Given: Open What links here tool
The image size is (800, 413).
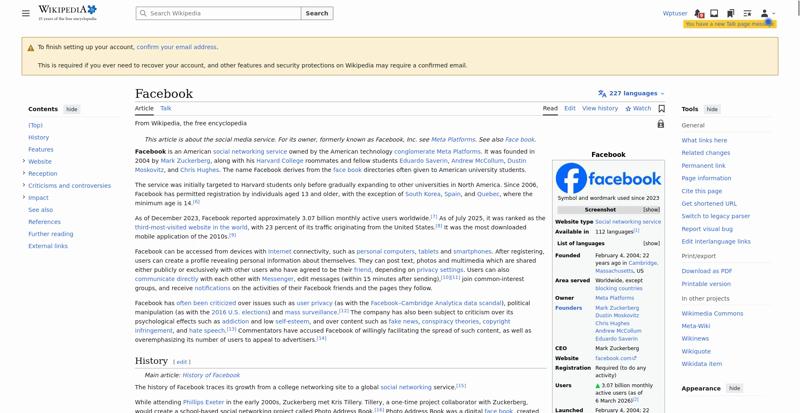Looking at the screenshot, I should tap(704, 140).
